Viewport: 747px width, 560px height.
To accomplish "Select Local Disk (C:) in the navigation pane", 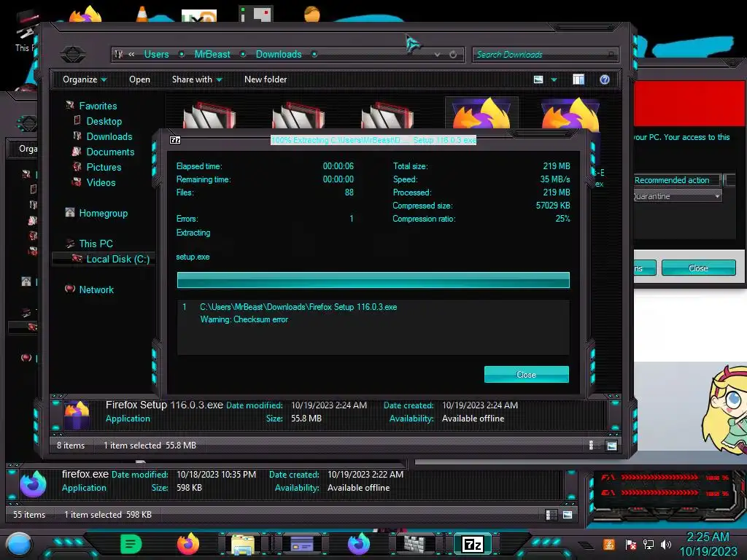I will click(x=117, y=259).
